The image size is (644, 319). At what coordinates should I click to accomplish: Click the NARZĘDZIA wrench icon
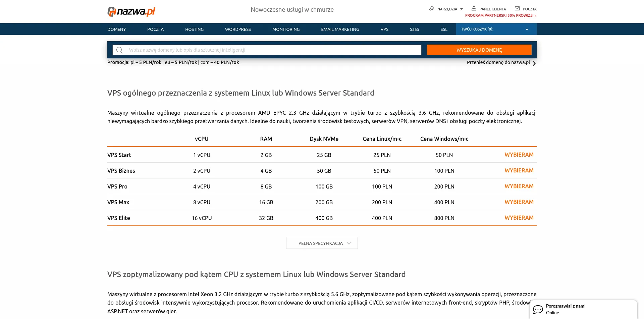tap(431, 9)
